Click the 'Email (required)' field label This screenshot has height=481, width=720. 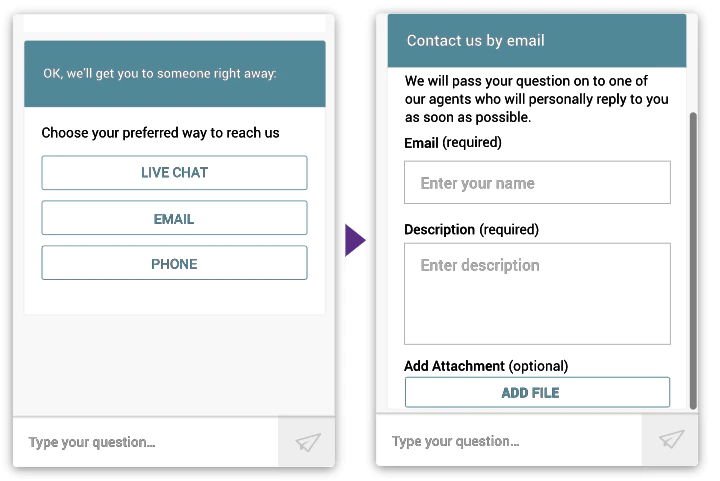pyautogui.click(x=453, y=143)
